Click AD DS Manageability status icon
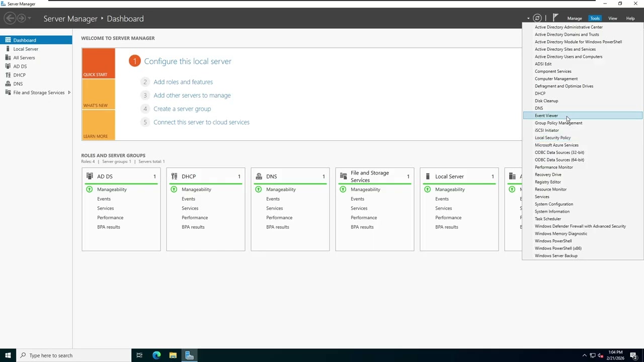The image size is (644, 362). pyautogui.click(x=90, y=190)
